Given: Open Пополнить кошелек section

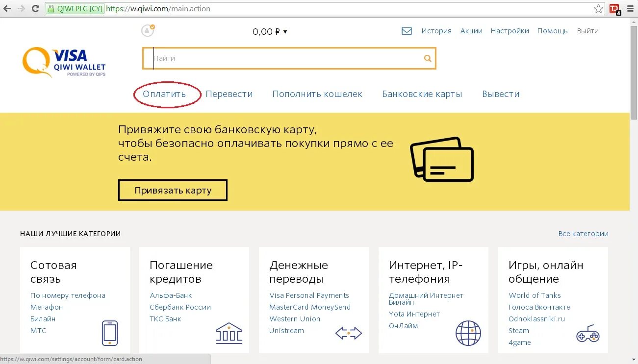Looking at the screenshot, I should (x=317, y=94).
